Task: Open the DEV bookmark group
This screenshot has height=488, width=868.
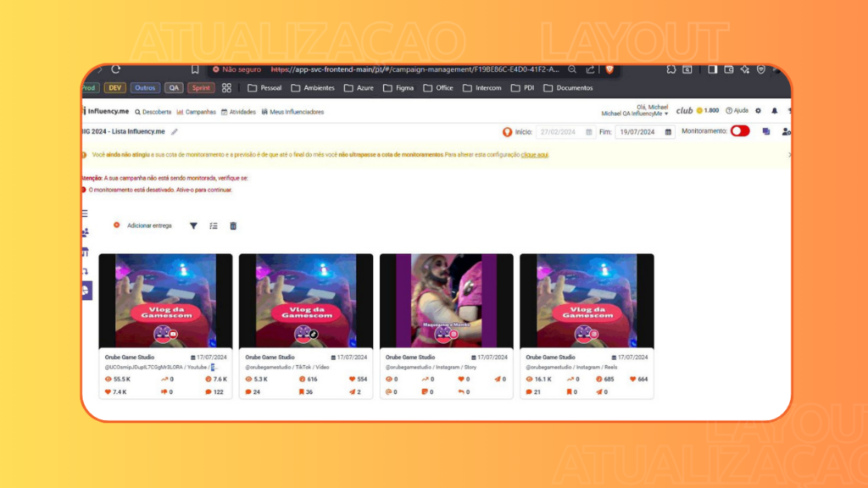Action: tap(114, 88)
